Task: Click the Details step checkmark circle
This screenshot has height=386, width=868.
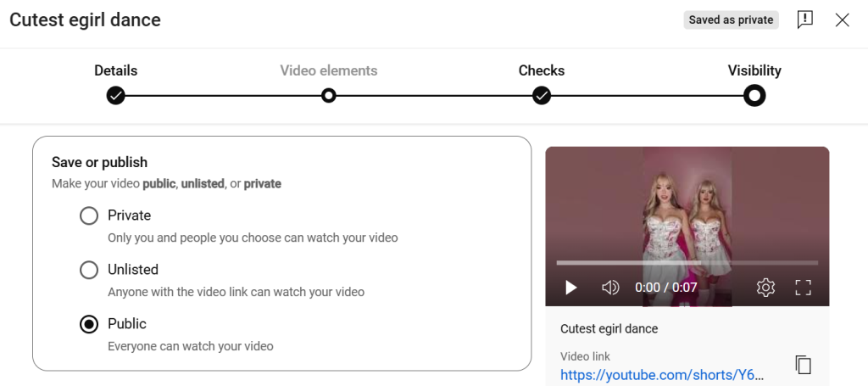Action: coord(115,96)
